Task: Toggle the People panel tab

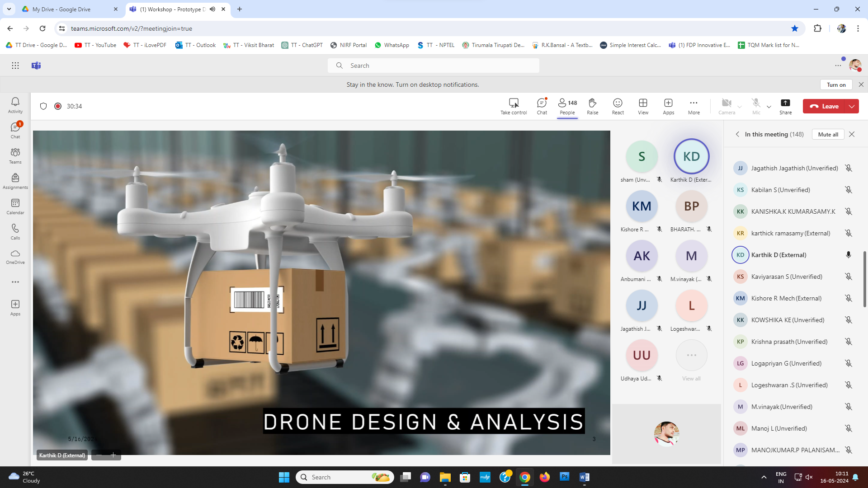Action: (x=567, y=106)
